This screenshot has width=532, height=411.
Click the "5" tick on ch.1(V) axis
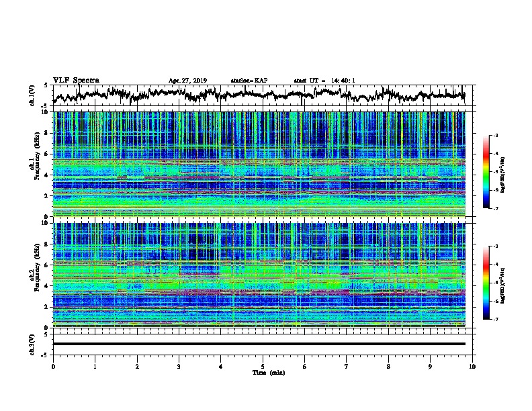click(46, 85)
